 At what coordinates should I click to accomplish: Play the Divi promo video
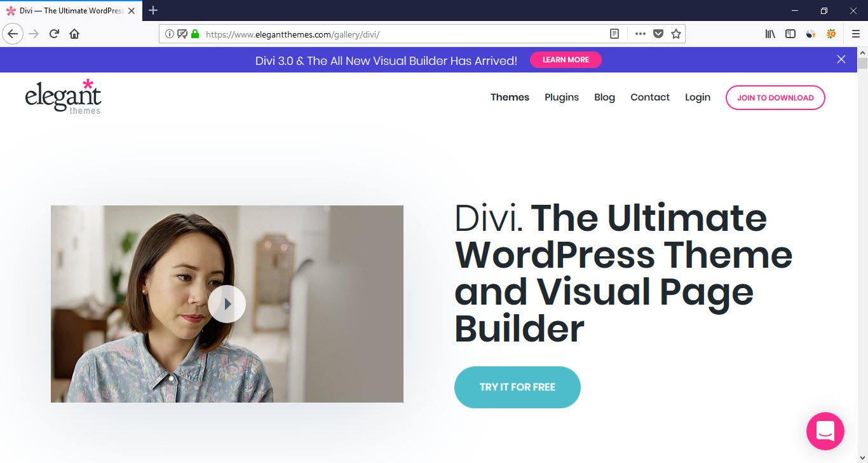click(x=227, y=304)
